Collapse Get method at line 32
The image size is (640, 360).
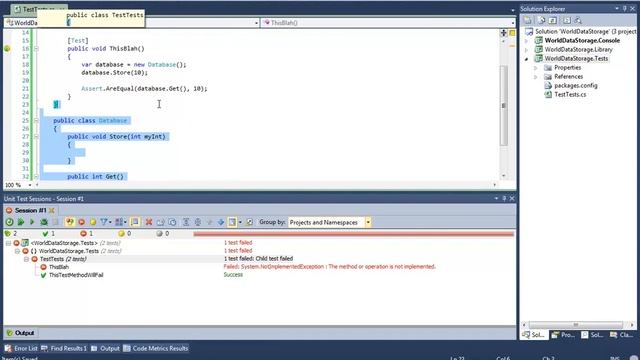click(x=36, y=176)
